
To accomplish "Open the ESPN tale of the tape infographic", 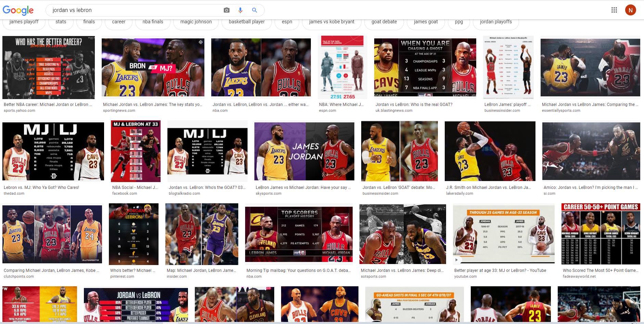I will (342, 68).
